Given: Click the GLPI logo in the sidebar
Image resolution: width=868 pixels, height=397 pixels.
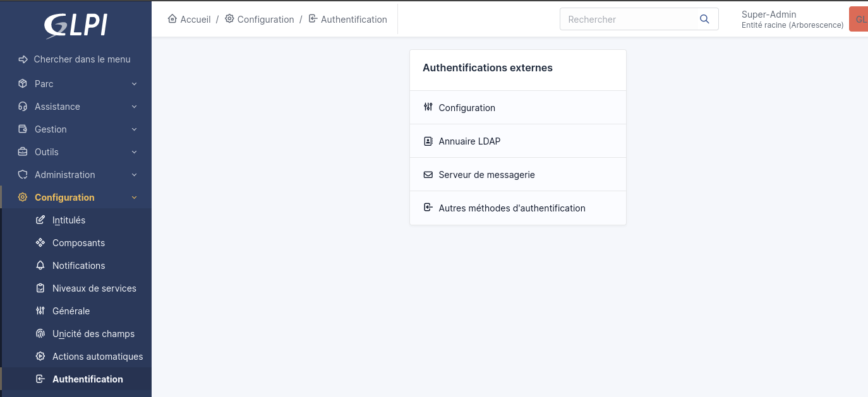Looking at the screenshot, I should pyautogui.click(x=75, y=25).
